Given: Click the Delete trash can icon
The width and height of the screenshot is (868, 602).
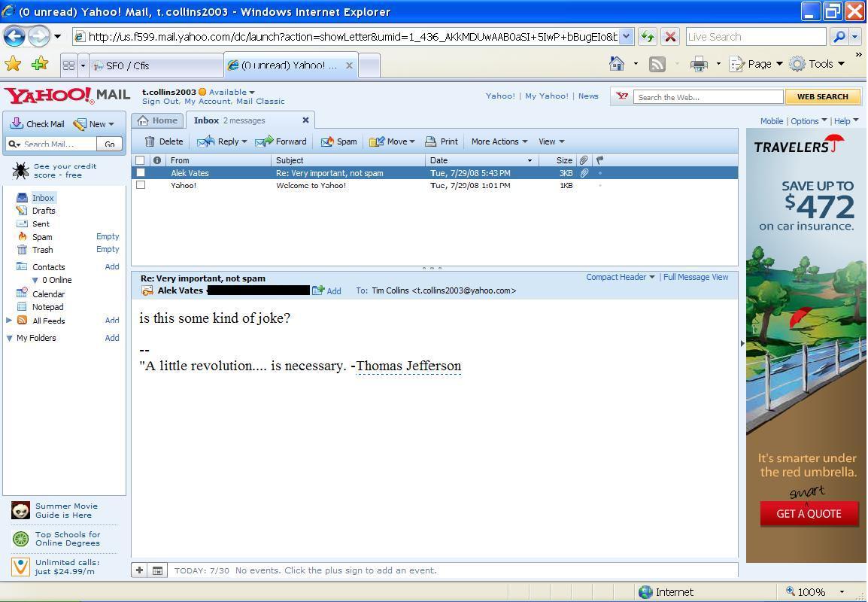Looking at the screenshot, I should (150, 141).
